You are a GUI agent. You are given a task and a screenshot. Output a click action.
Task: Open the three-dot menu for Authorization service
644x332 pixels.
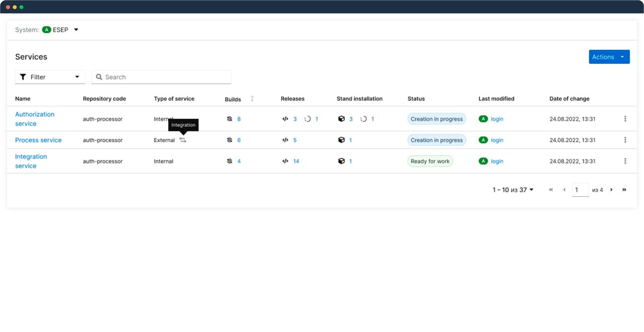[x=625, y=119]
